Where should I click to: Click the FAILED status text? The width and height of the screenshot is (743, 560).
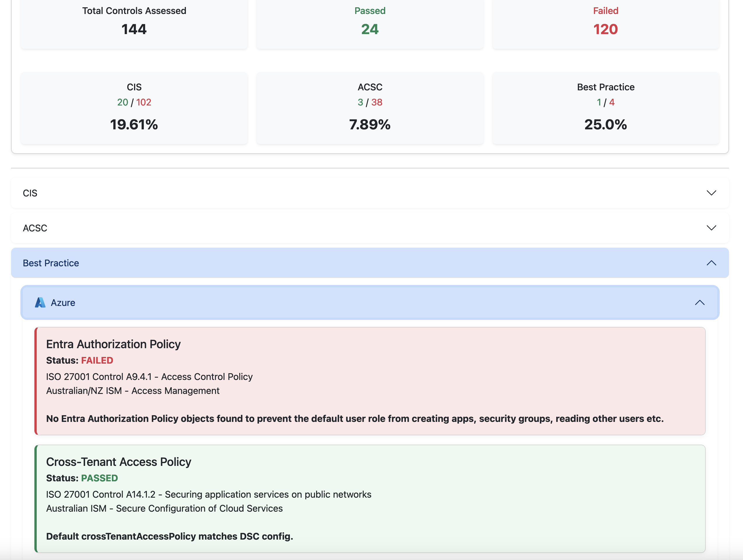97,360
